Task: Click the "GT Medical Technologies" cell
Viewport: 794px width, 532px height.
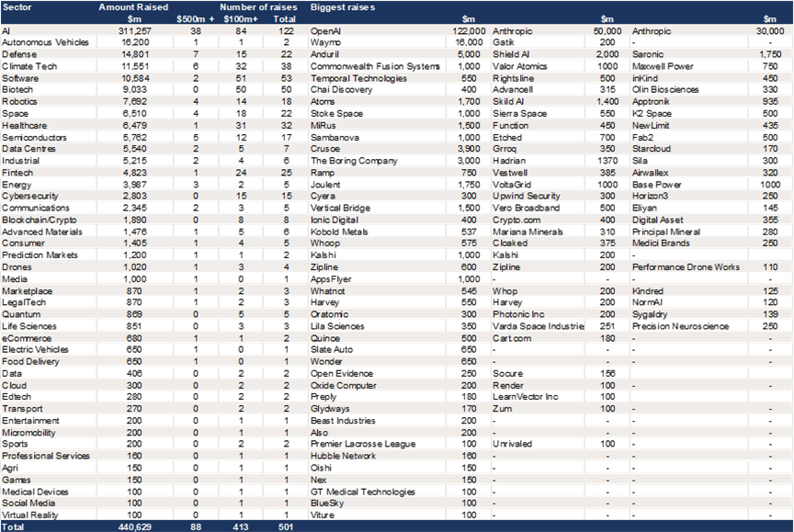Action: point(363,492)
